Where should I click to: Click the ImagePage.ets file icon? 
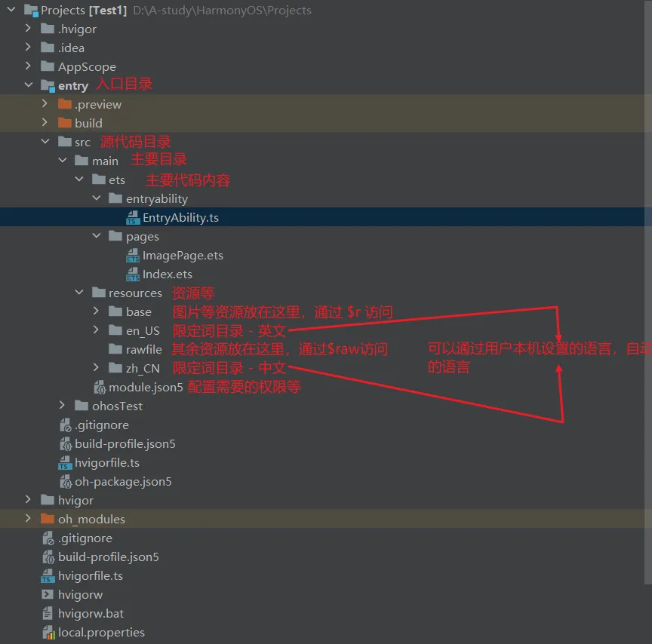click(133, 256)
